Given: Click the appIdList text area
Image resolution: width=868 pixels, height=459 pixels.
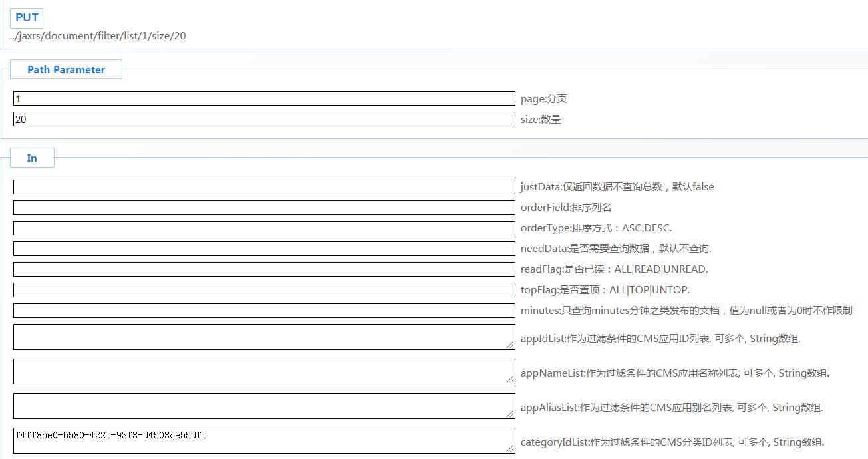Looking at the screenshot, I should 264,337.
